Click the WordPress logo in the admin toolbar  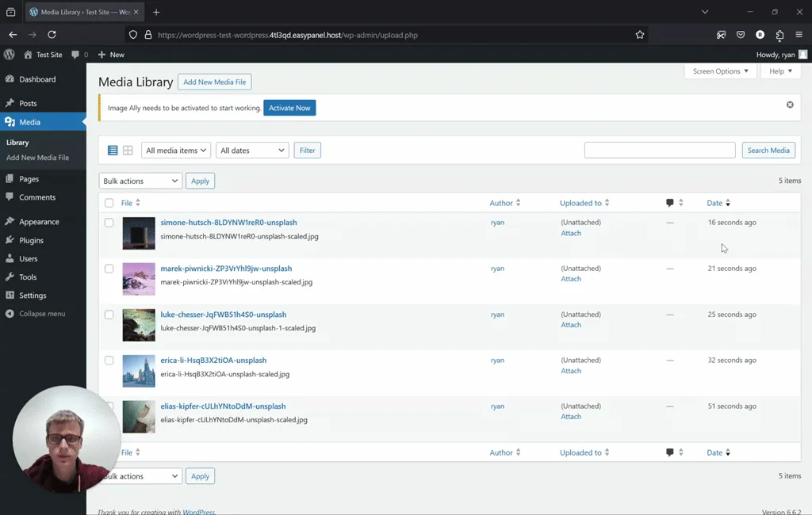tap(9, 55)
